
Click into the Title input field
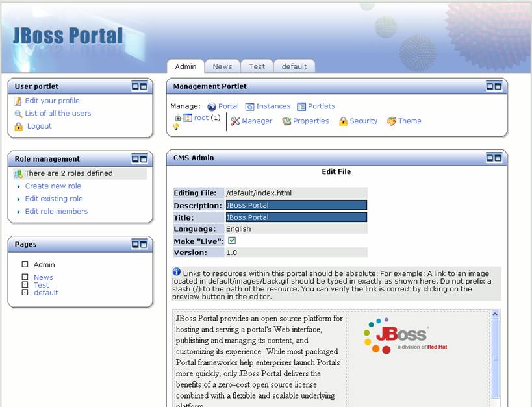click(x=296, y=217)
